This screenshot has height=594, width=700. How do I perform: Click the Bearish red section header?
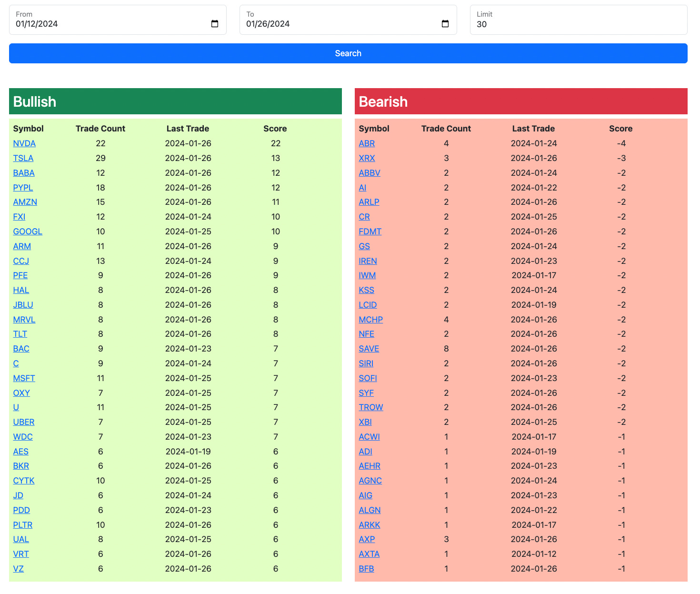click(x=521, y=101)
